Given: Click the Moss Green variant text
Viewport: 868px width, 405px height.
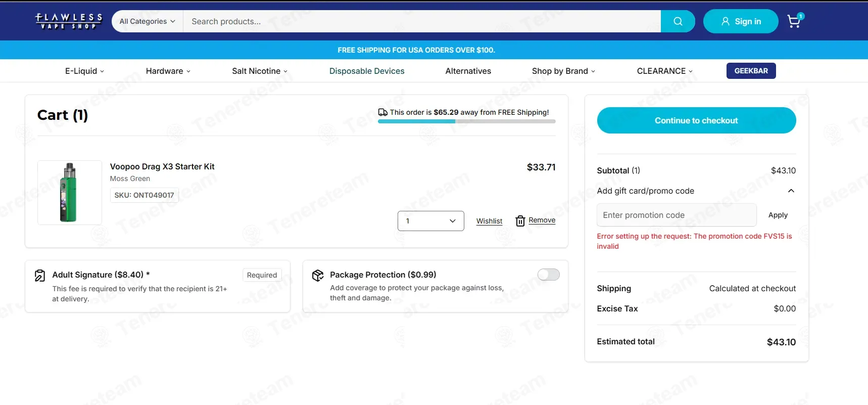Looking at the screenshot, I should [130, 178].
